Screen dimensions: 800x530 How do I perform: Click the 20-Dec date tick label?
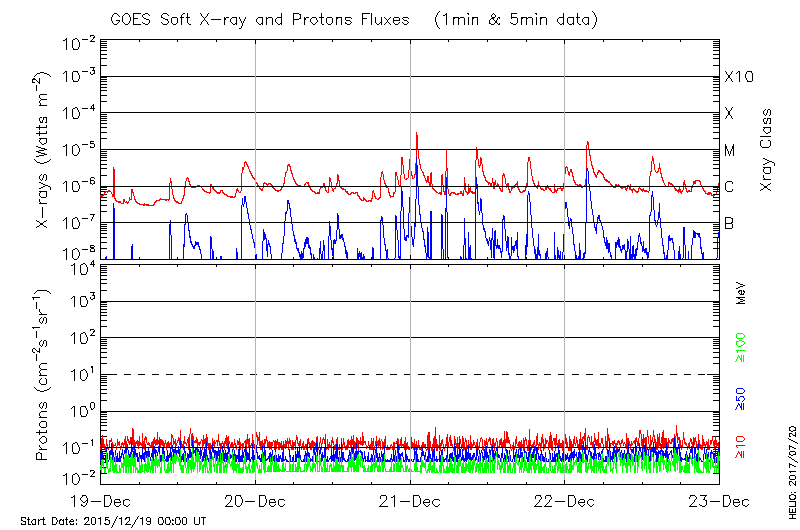[255, 501]
